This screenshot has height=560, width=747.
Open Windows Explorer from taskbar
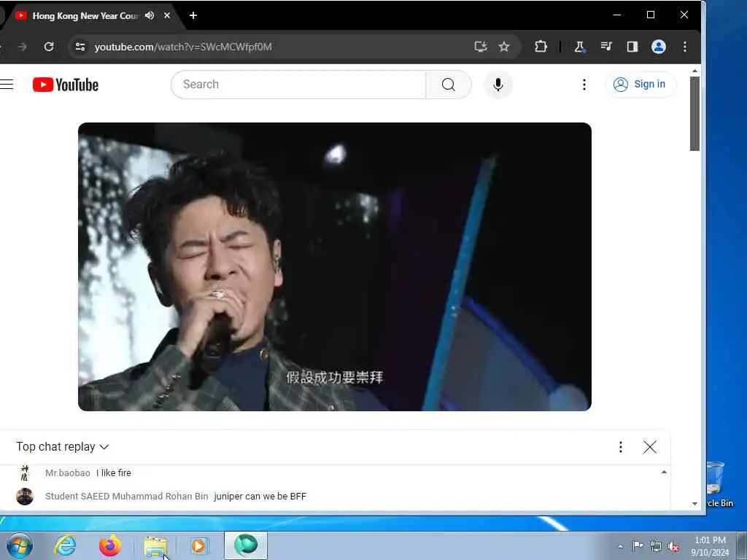tap(155, 545)
